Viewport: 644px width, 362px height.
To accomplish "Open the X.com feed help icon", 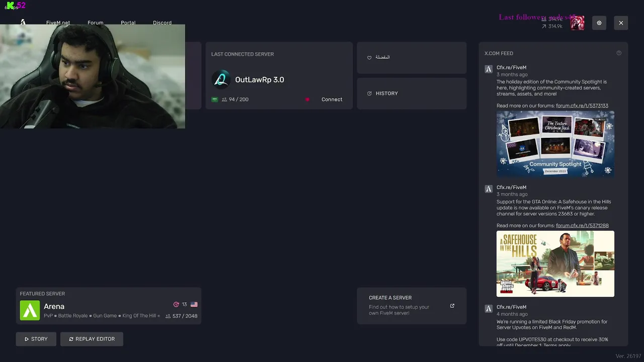I will 619,53.
